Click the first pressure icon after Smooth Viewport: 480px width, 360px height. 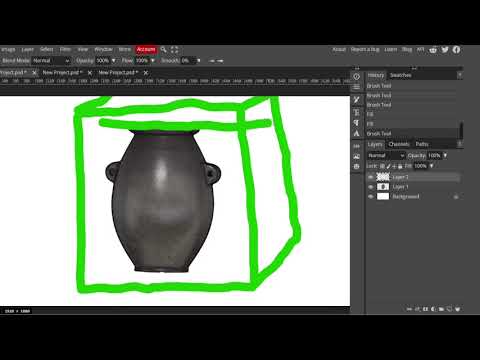(212, 61)
